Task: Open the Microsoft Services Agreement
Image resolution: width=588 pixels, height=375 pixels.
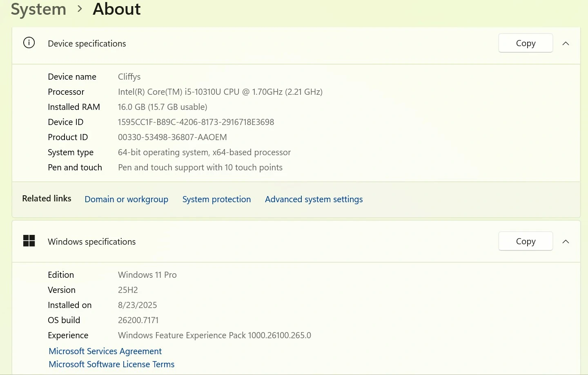Action: (105, 351)
